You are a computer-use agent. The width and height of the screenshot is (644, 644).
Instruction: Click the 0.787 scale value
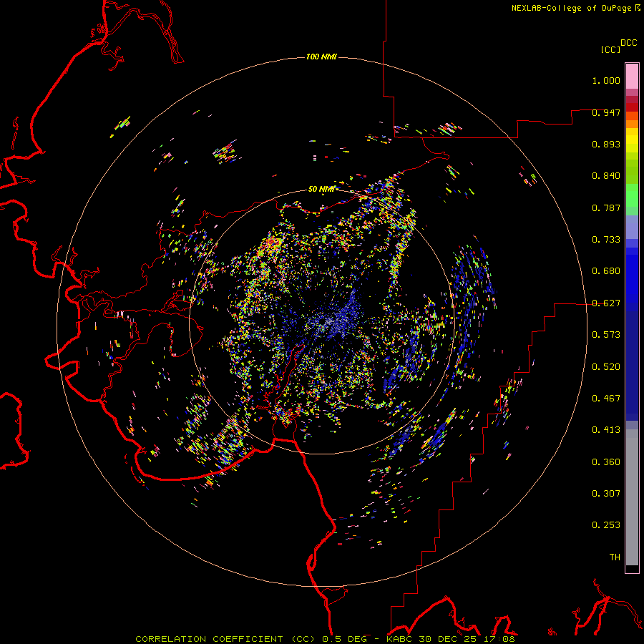[606, 208]
